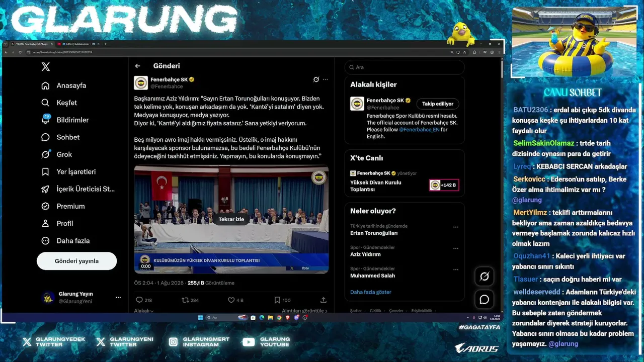Image resolution: width=644 pixels, height=362 pixels.
Task: Open the post's three-dot more menu
Action: pos(325,79)
